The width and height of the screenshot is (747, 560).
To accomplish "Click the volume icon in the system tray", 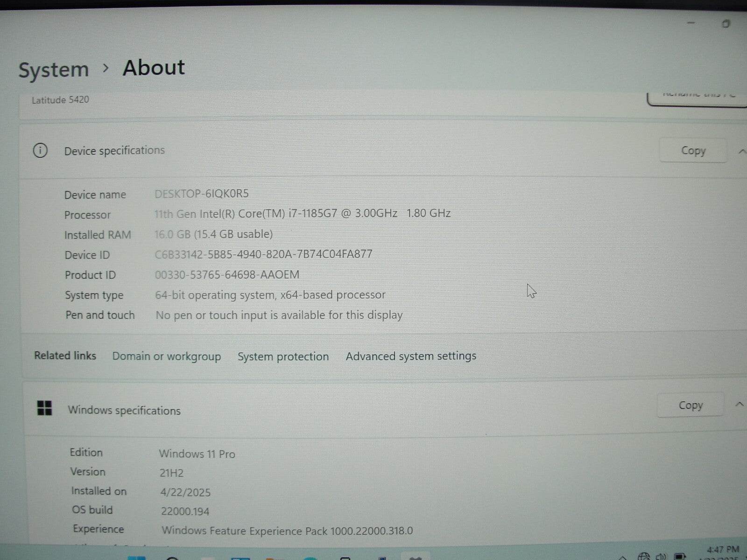I will point(661,556).
